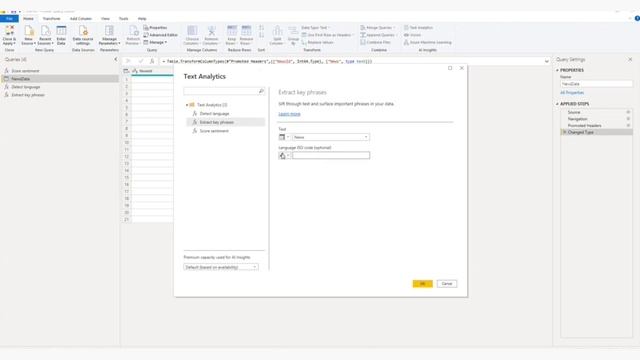Screen dimensions: 640x360
Task: Click Azure Machine Learning in ribbon
Action: click(428, 42)
